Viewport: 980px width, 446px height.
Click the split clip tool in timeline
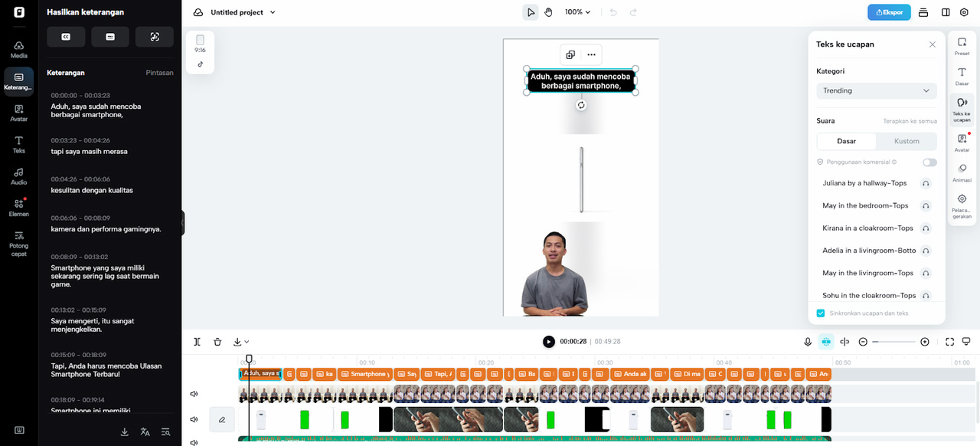pyautogui.click(x=197, y=342)
